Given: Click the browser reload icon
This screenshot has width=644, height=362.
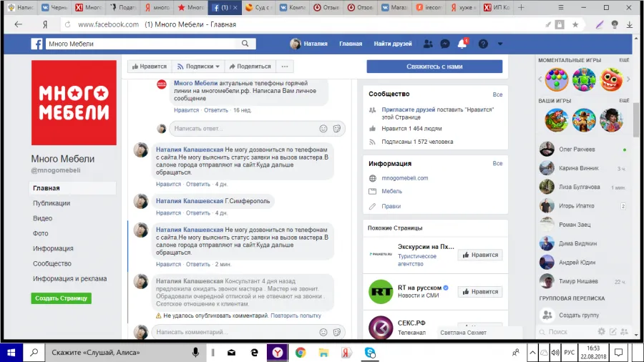Looking at the screenshot, I should pos(68,24).
